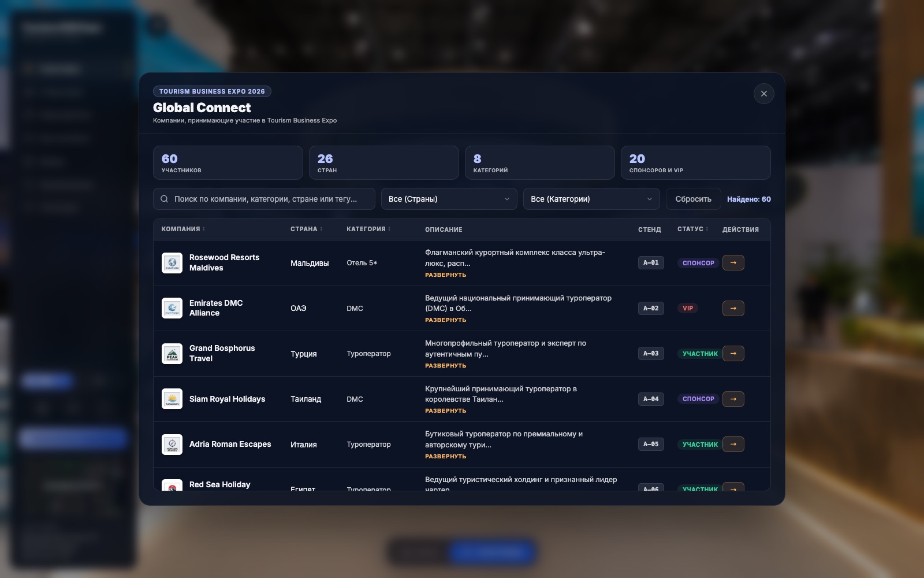This screenshot has width=924, height=578.
Task: Click stand badge A-05
Action: [651, 444]
